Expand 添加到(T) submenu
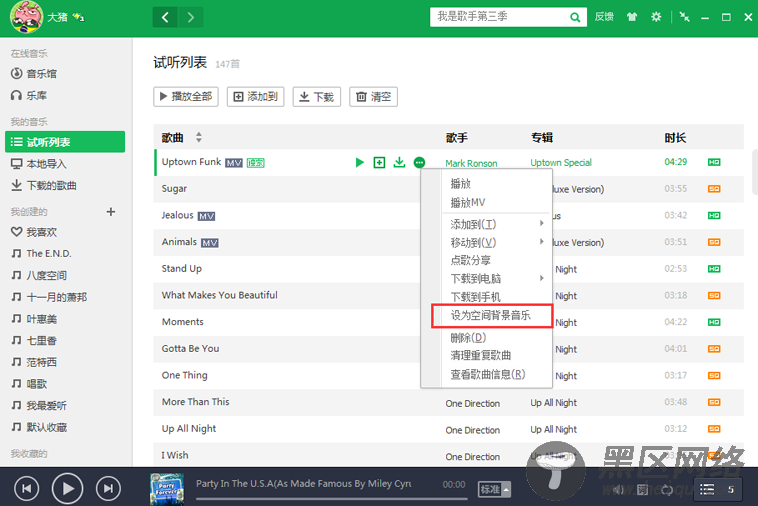 (497, 224)
